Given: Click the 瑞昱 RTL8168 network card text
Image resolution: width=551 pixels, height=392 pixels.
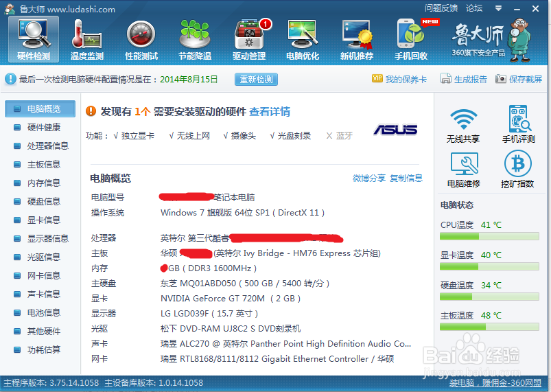Looking at the screenshot, I should point(277,359).
